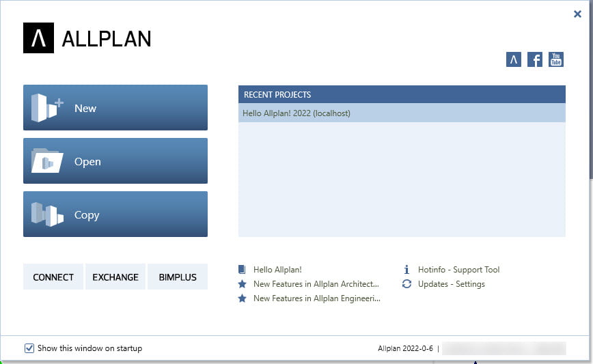593x364 pixels.
Task: Copy a project
Action: [x=115, y=214]
